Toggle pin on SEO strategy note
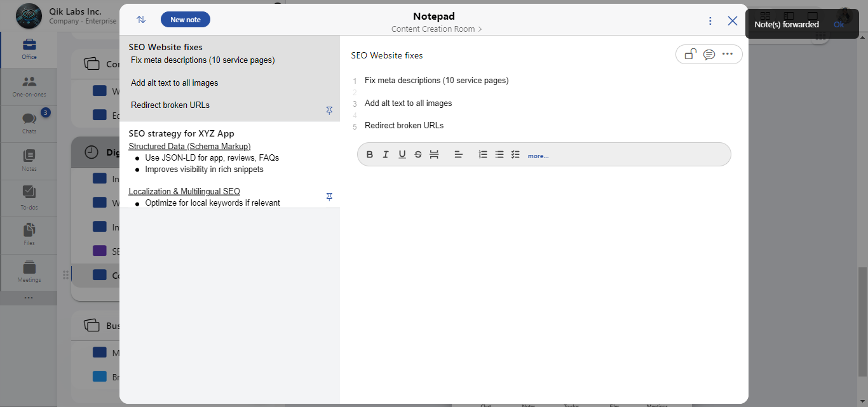868x407 pixels. pyautogui.click(x=329, y=197)
